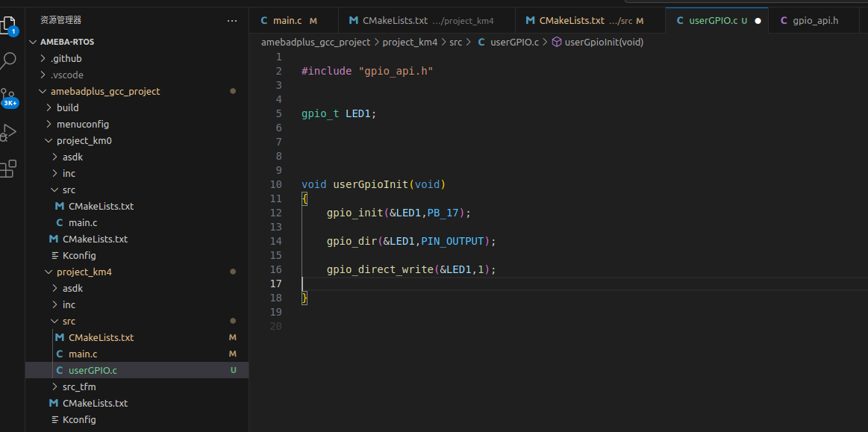Screen dimensions: 868x432
Task: Open Kconfig under project_km0
Action: [137, 256]
